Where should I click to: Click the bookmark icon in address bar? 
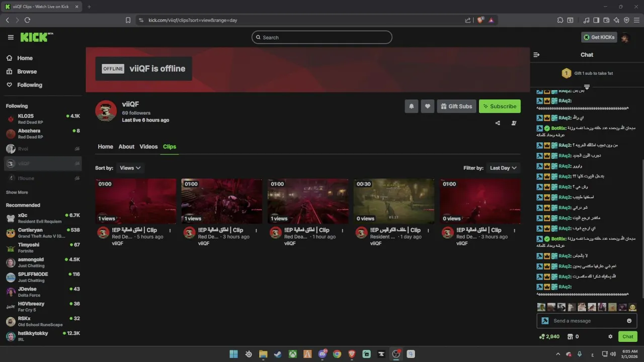coord(128,20)
